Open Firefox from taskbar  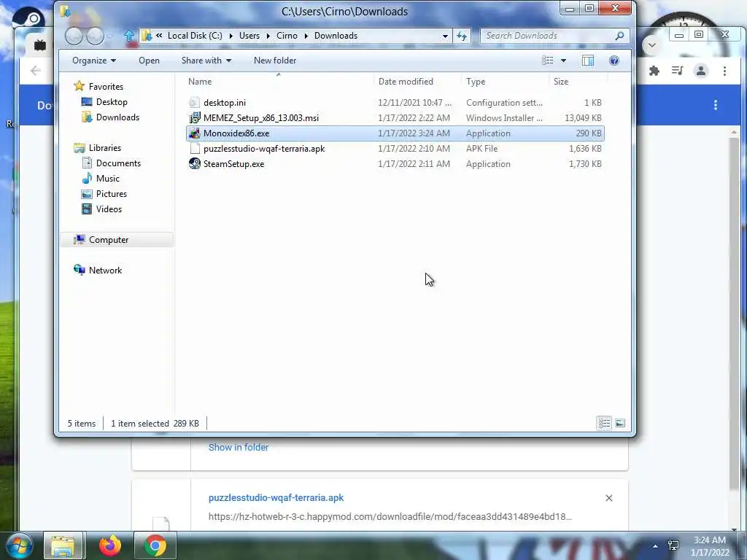coord(110,545)
